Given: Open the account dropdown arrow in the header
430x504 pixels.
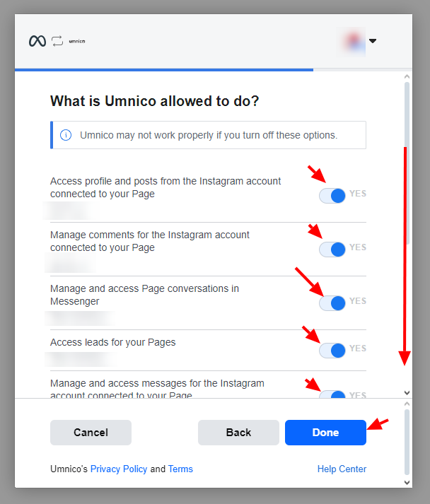Looking at the screenshot, I should [373, 41].
